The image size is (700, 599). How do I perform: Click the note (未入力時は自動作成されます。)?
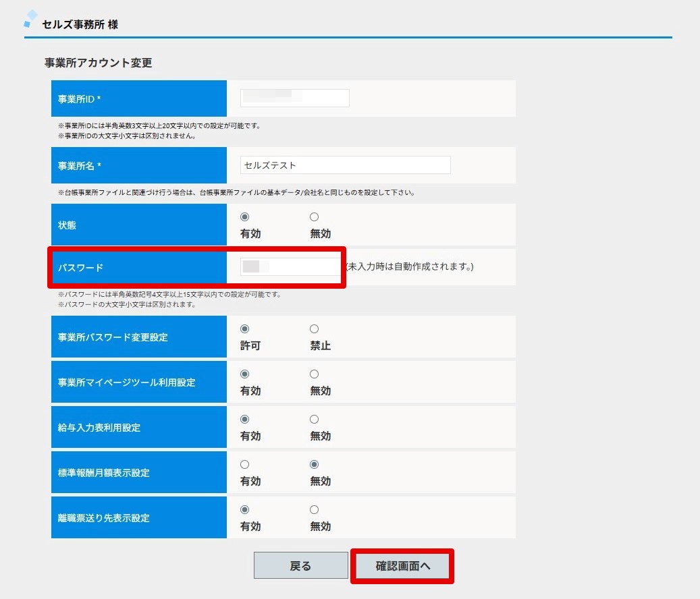(x=409, y=266)
